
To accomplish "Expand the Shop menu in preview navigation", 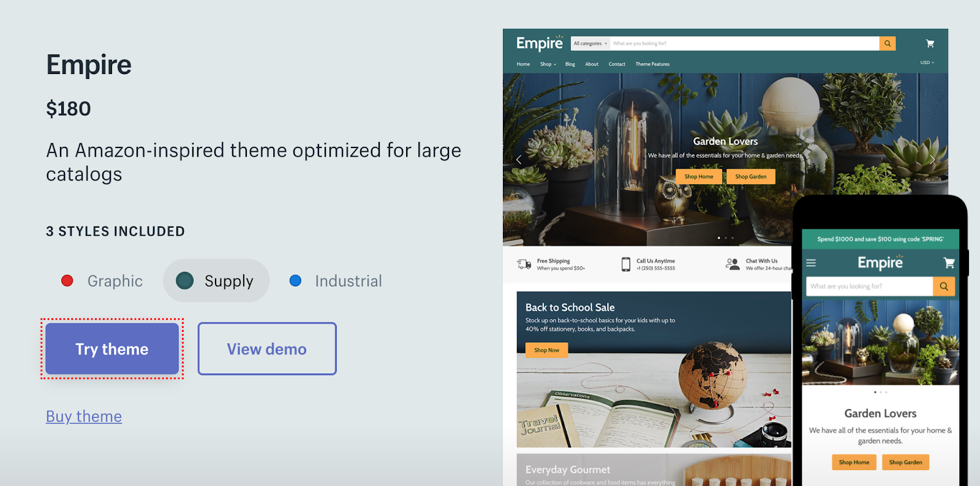I will tap(548, 64).
